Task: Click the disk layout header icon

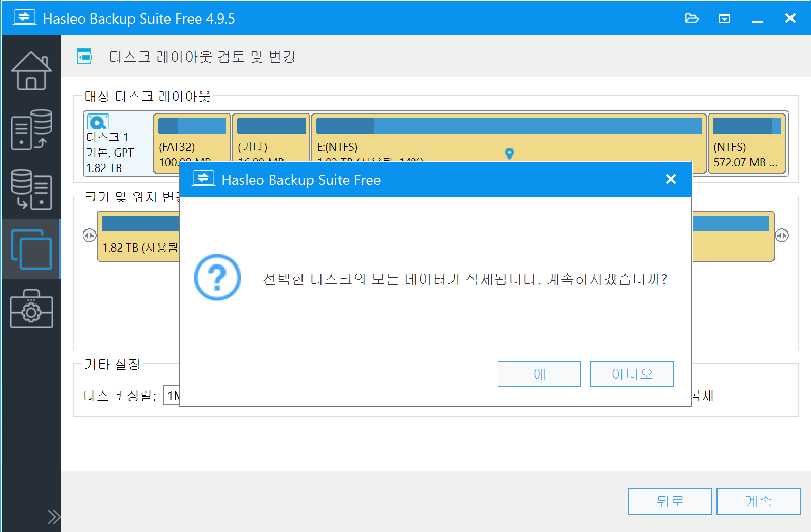Action: point(84,56)
